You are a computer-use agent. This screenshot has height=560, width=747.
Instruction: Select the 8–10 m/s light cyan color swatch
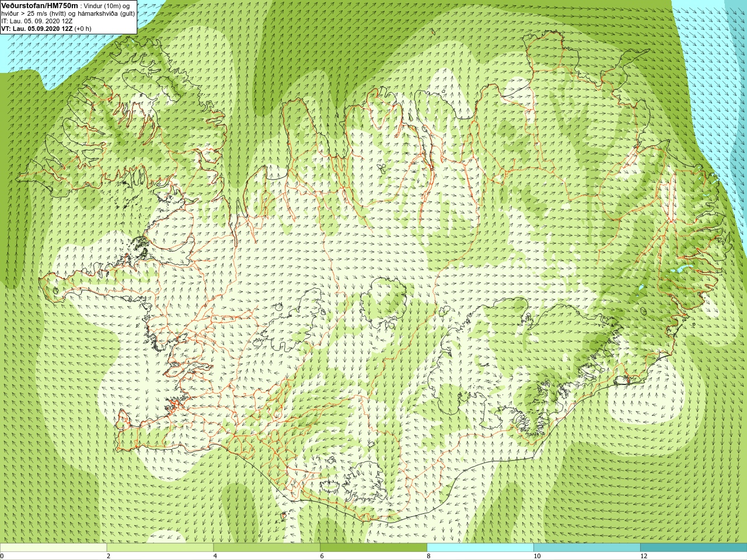[x=480, y=548]
